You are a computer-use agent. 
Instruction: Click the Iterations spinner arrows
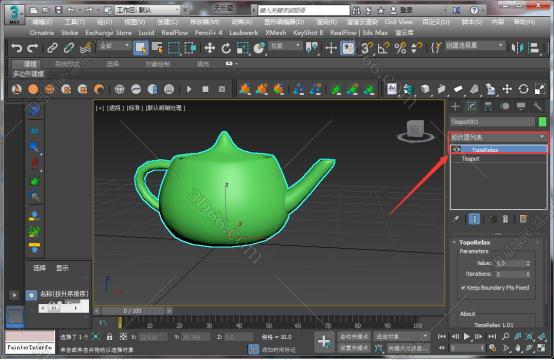click(x=528, y=274)
